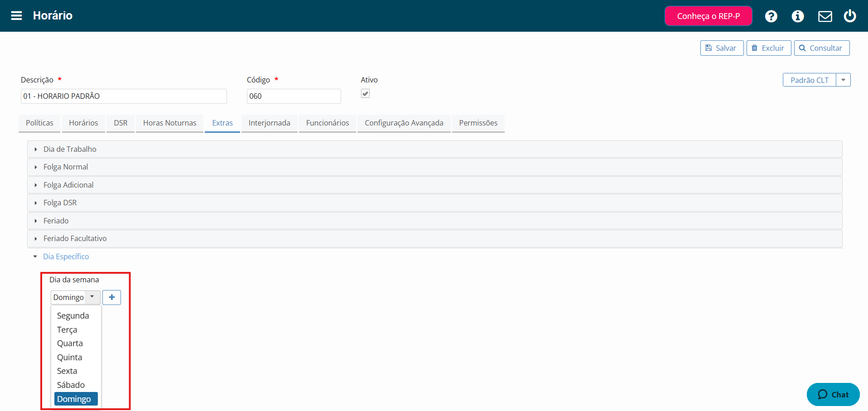Pick Sexta from the weekday list
This screenshot has height=411, width=868.
76,371
